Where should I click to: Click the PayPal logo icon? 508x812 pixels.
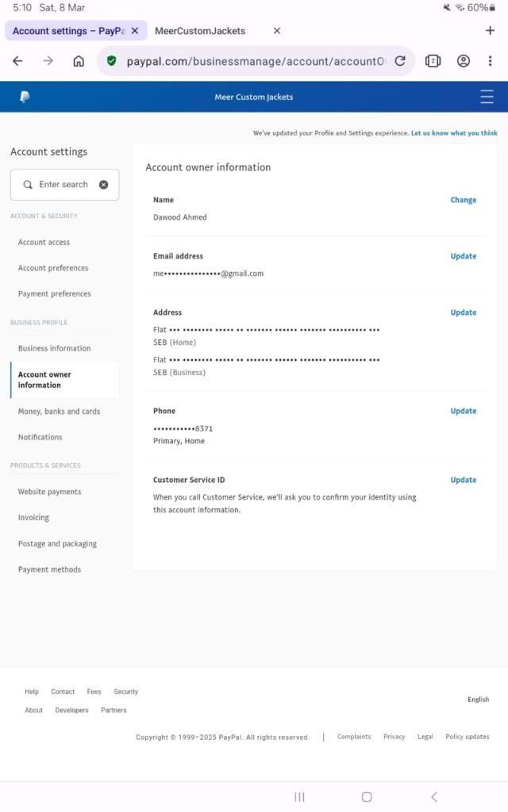[25, 97]
